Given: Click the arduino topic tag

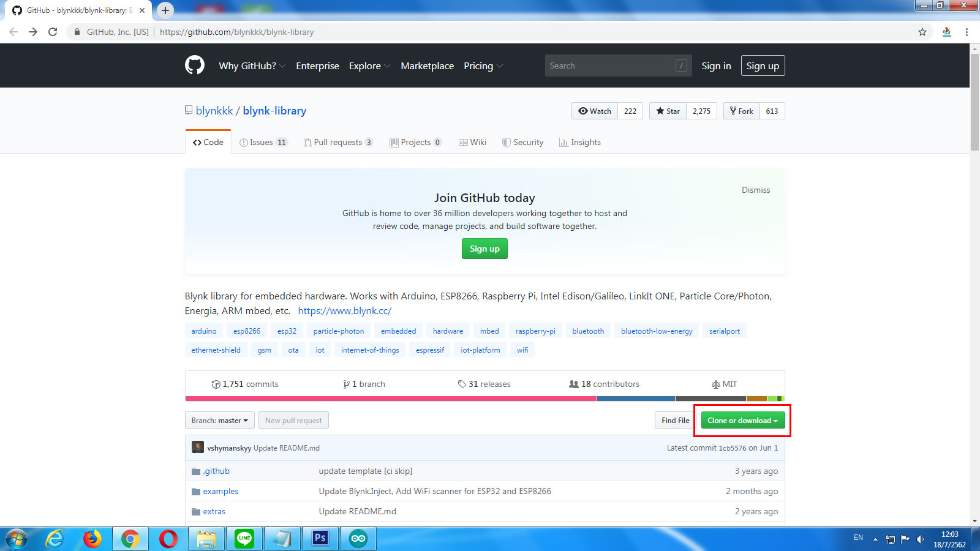Looking at the screenshot, I should click(204, 331).
